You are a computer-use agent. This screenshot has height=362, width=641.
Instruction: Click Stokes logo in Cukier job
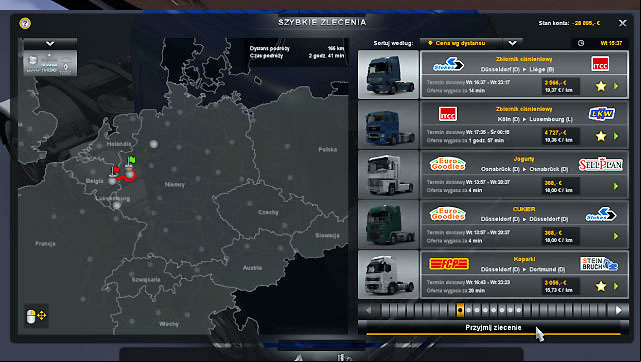(x=601, y=214)
